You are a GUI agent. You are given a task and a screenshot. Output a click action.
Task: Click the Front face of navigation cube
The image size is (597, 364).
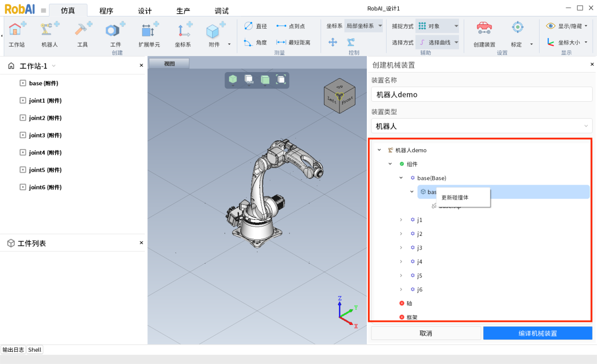coord(347,100)
